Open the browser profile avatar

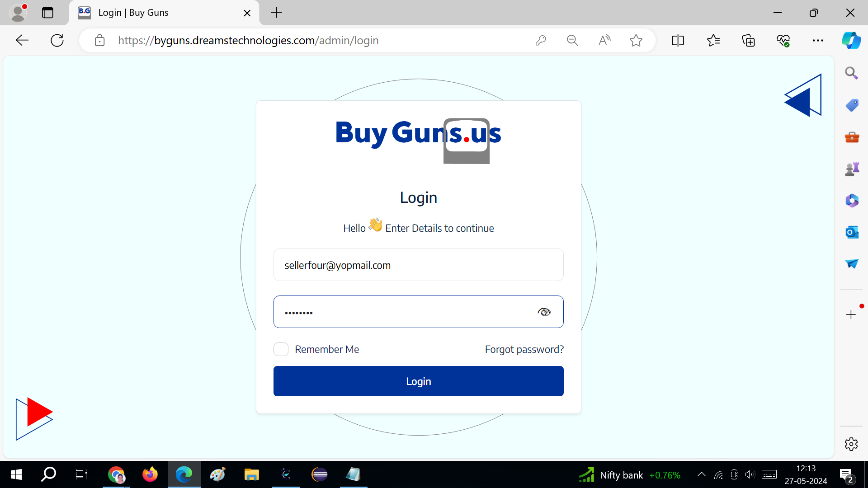point(18,13)
